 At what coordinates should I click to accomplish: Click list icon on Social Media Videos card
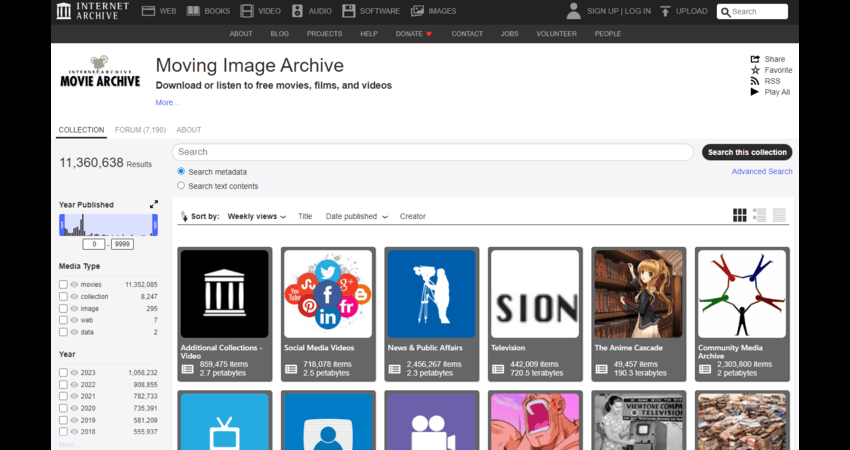click(291, 369)
